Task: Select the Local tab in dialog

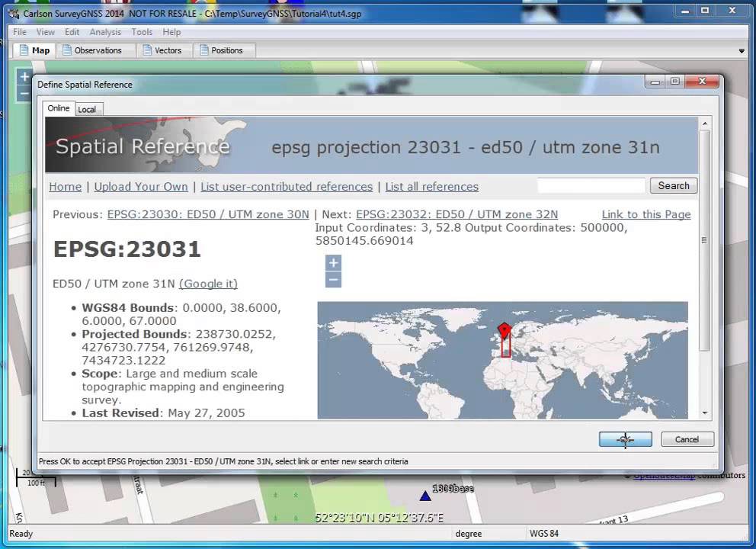Action: [88, 110]
